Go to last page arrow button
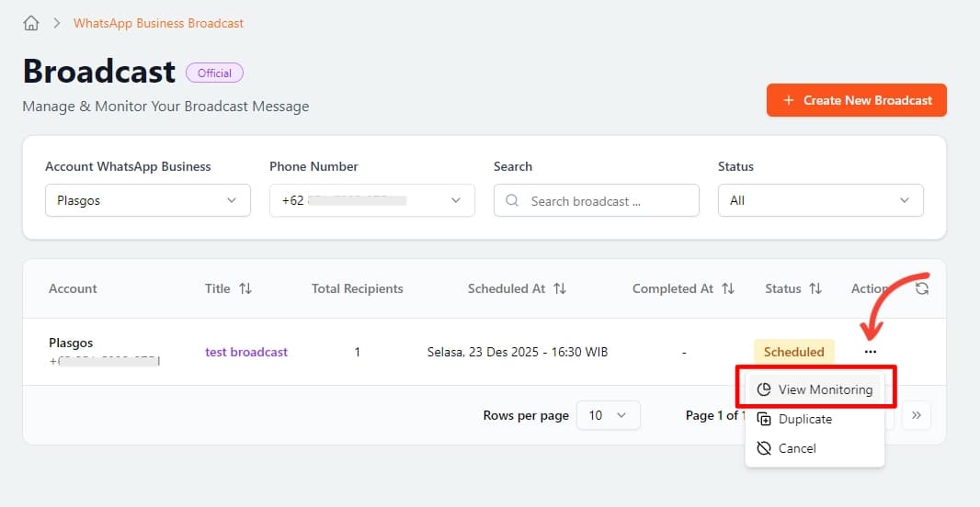The width and height of the screenshot is (980, 507). [916, 415]
